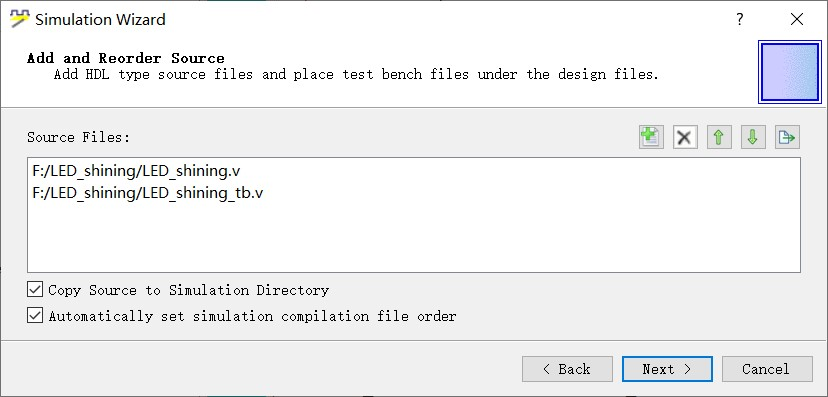Move the source file down with the green down arrow

(753, 137)
